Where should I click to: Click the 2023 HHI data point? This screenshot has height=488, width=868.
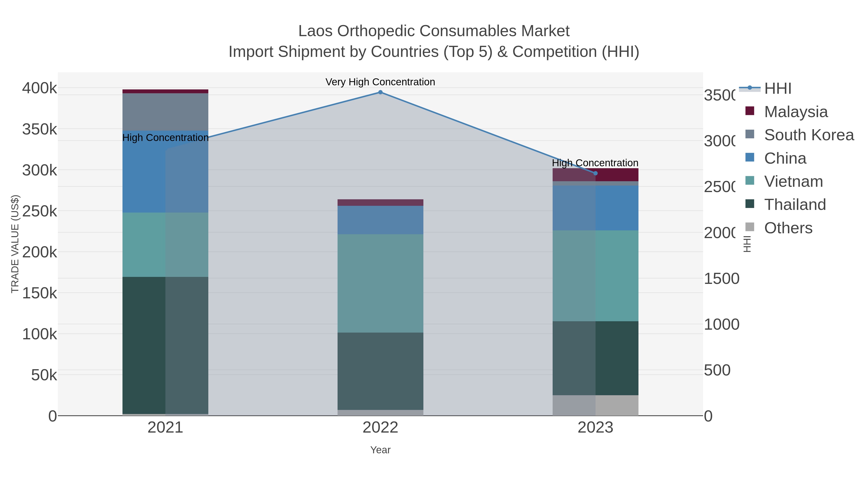(595, 174)
